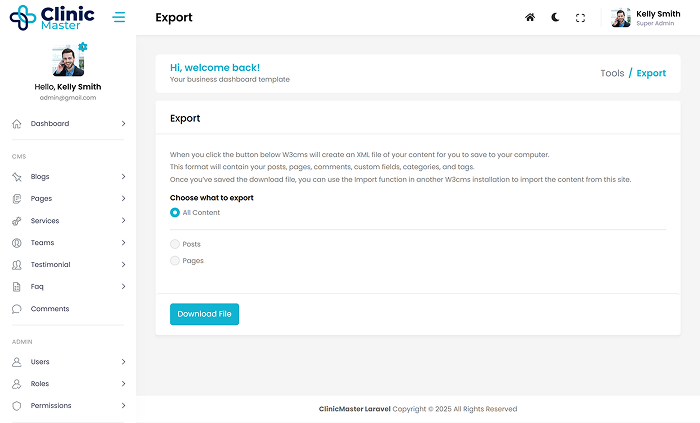The width and height of the screenshot is (700, 423).
Task: Select the Posts radio option
Action: click(175, 244)
